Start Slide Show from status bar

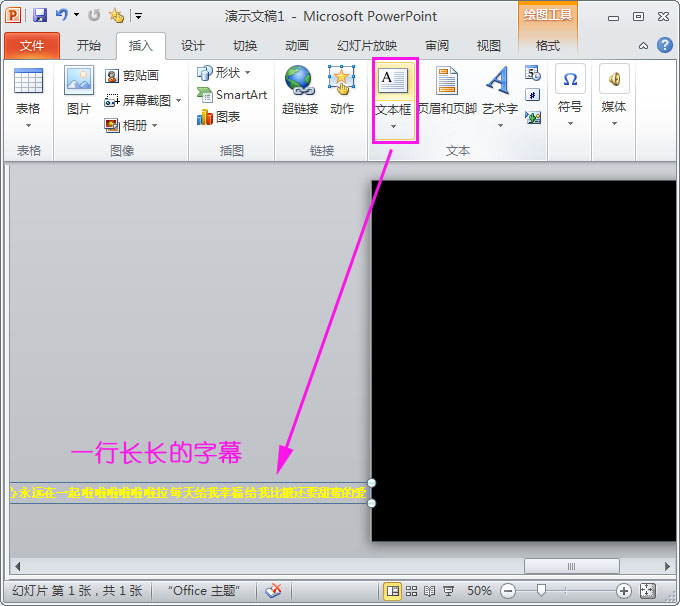pyautogui.click(x=448, y=591)
